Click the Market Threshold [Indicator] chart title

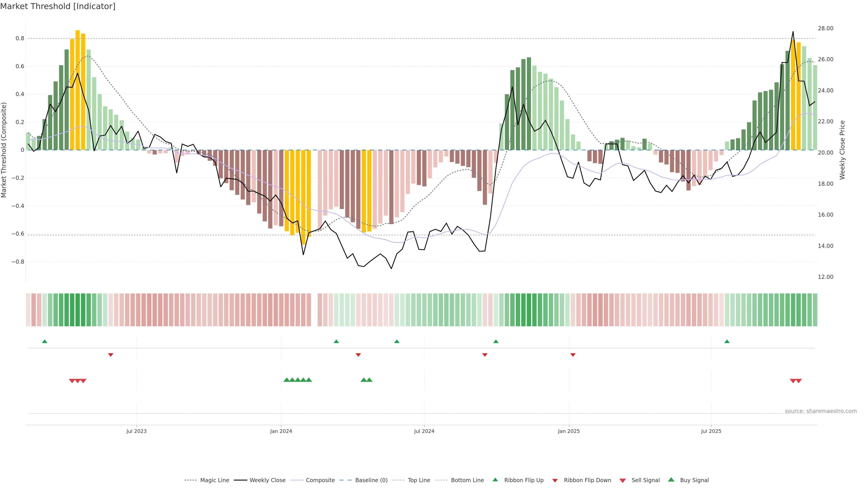[x=58, y=6]
